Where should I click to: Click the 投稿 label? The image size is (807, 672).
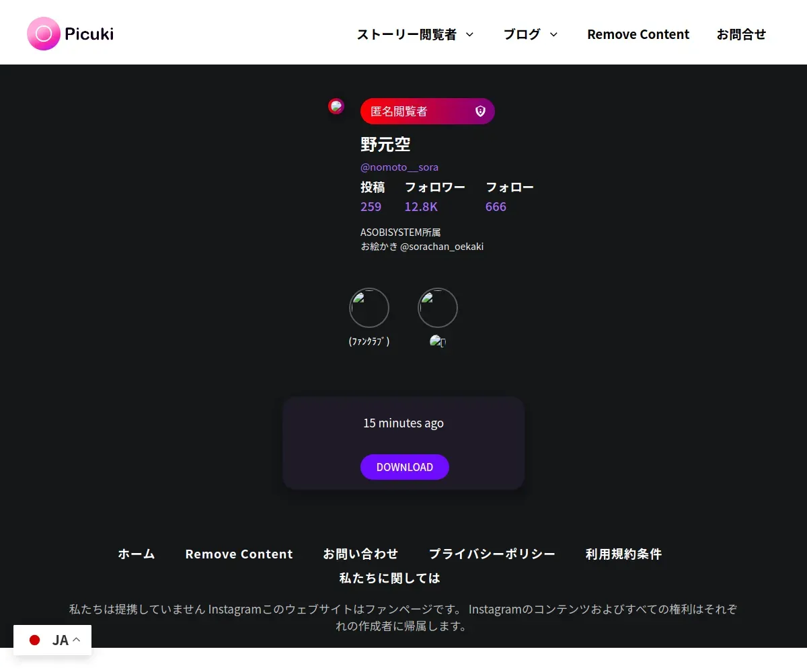click(x=373, y=187)
